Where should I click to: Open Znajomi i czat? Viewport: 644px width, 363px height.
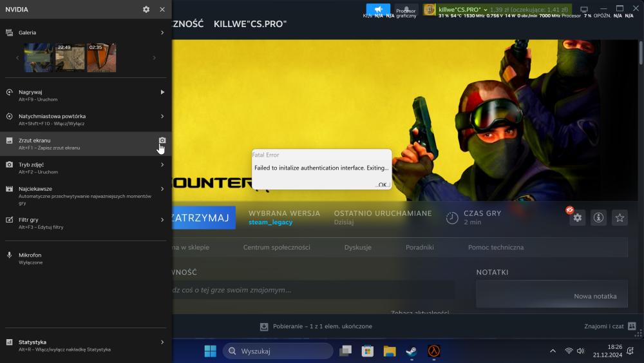[x=609, y=326]
